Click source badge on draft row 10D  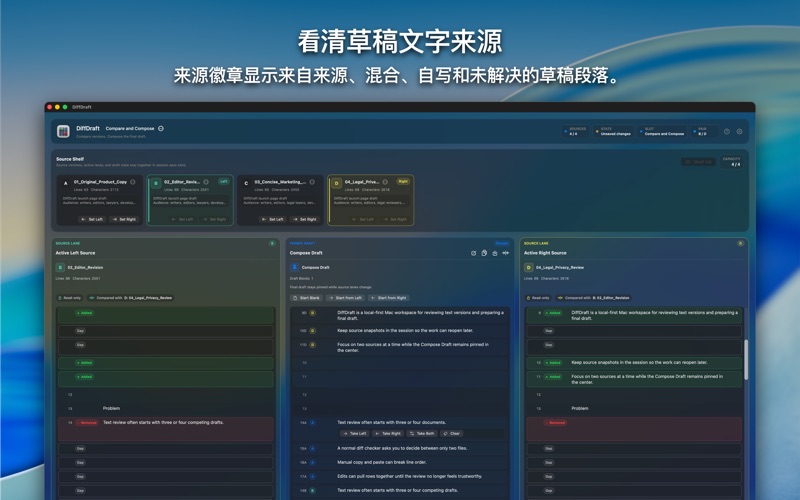[x=313, y=331]
